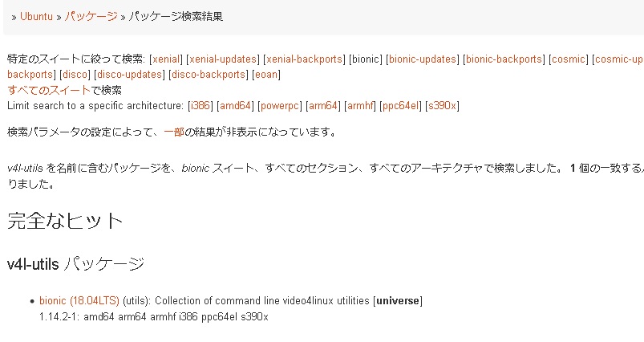Open the bionic (18.04LTS) package link

79,301
